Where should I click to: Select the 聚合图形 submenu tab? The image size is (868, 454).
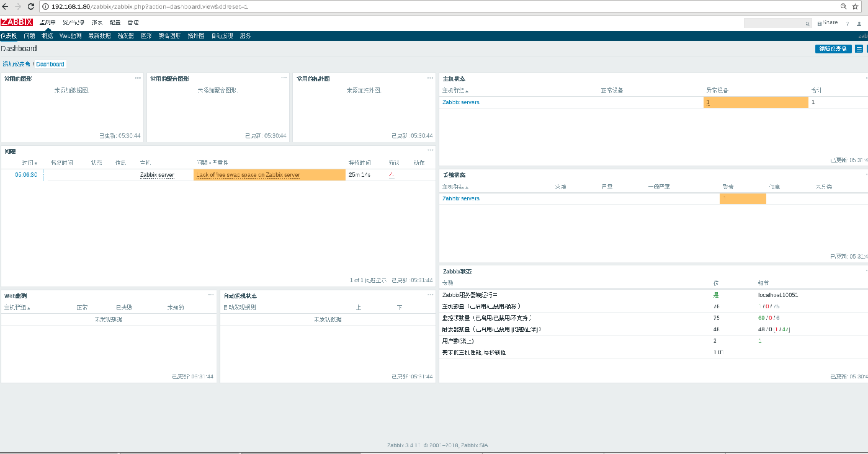[x=169, y=36]
